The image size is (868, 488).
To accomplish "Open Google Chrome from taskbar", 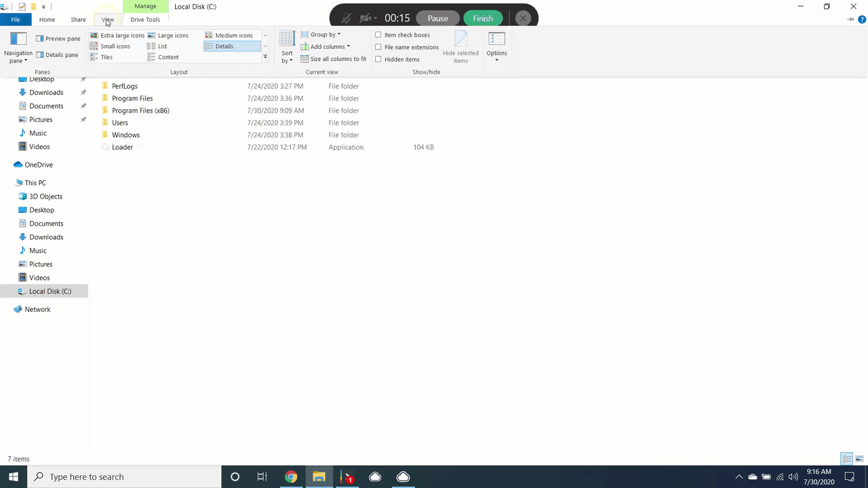I will pos(290,476).
